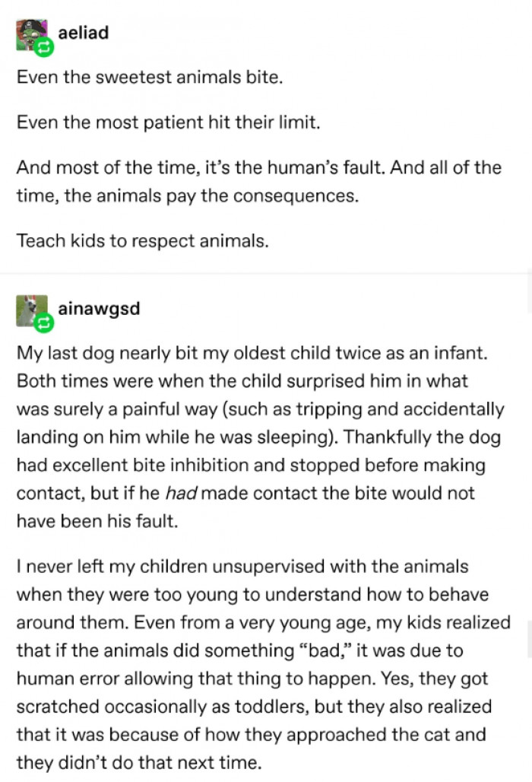
Task: Select the paragraph starting 'My last dog'
Action: point(251,437)
